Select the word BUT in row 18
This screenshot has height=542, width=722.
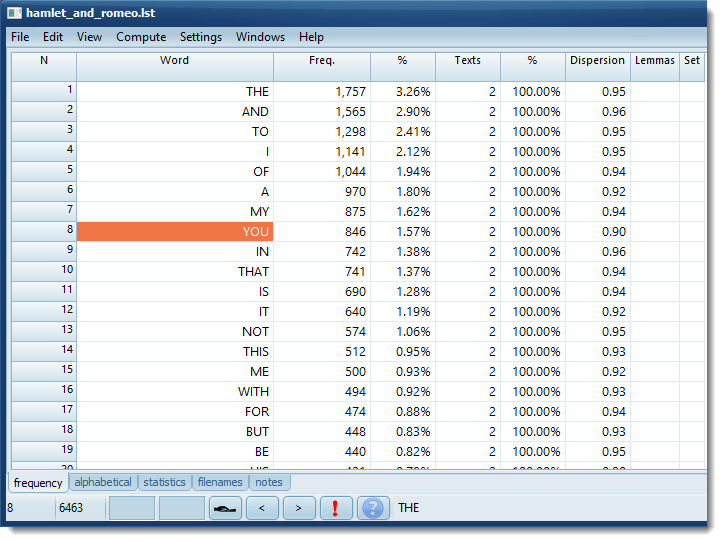coord(257,432)
